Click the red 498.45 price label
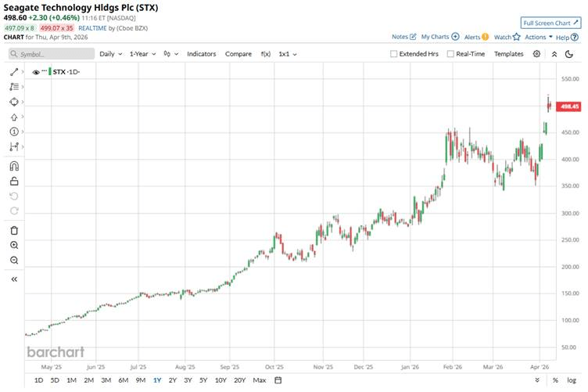Viewport: 588px width, 392px height. [568, 106]
